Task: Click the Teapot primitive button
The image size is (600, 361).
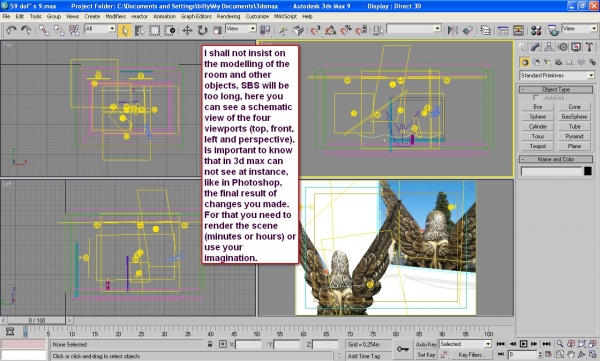Action: coord(538,146)
